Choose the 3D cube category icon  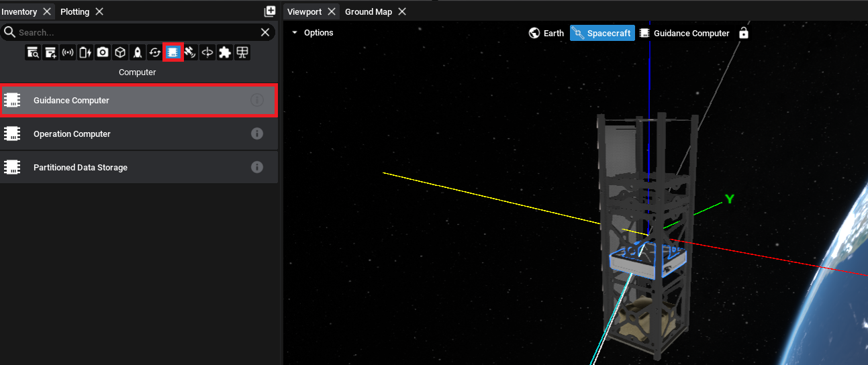[x=120, y=52]
